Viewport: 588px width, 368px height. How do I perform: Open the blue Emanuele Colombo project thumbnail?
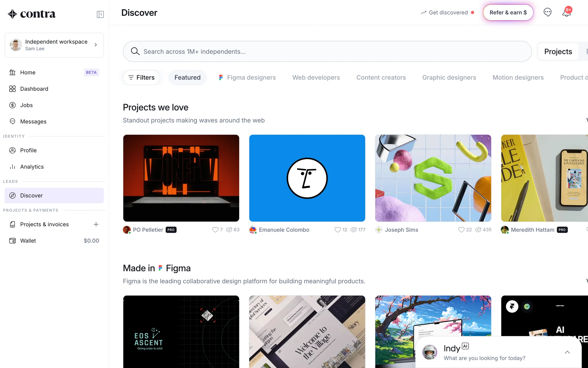(x=307, y=178)
